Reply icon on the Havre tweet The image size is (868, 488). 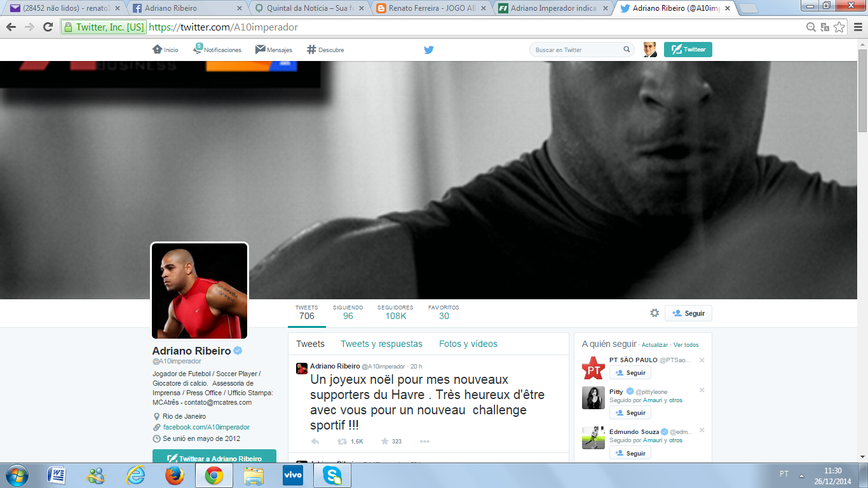click(x=315, y=442)
